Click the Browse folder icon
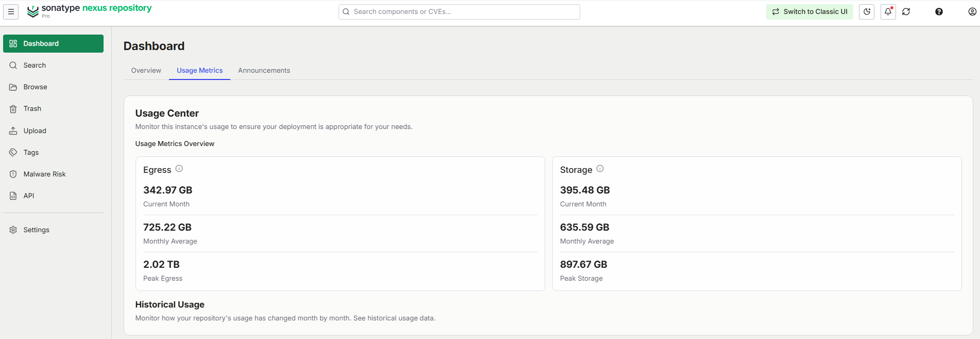980x339 pixels. click(x=13, y=87)
